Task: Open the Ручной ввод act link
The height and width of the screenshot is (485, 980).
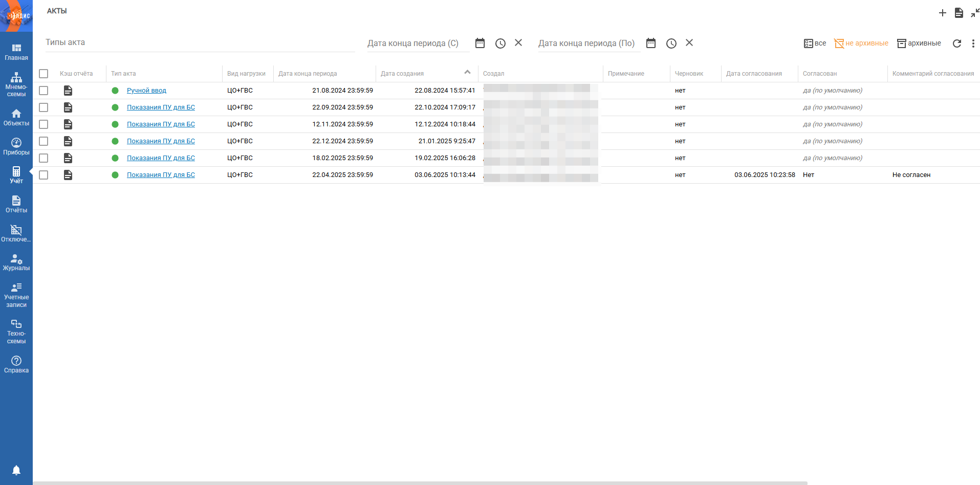Action: click(x=146, y=91)
